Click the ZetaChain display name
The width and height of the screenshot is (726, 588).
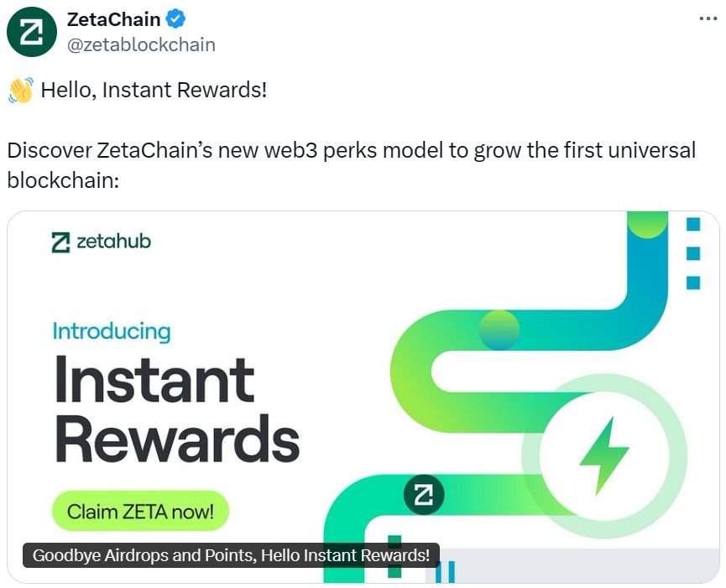113,19
